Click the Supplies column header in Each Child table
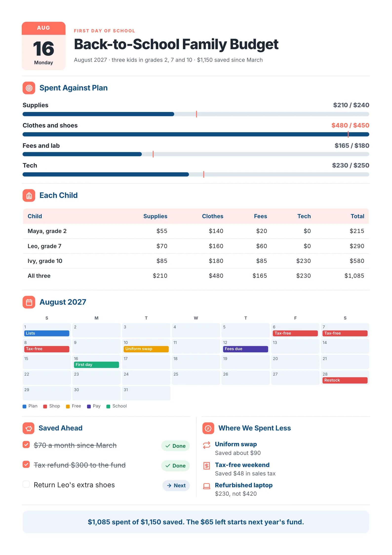 (155, 216)
